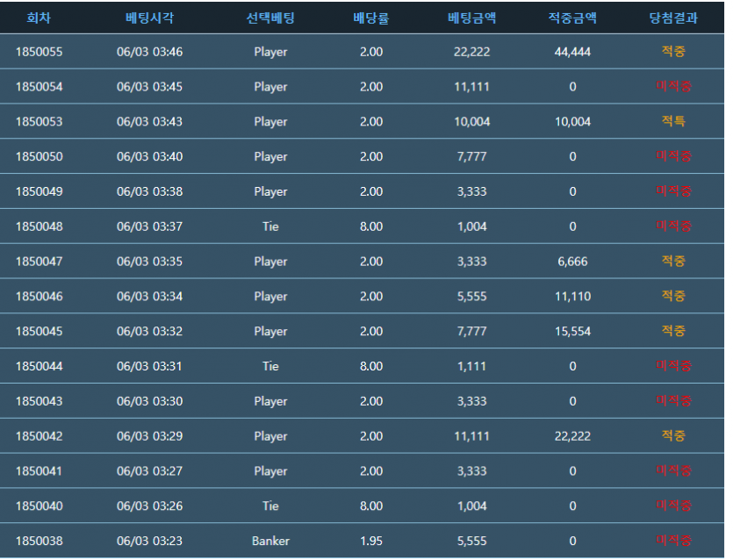
Task: Click the 회차 column header
Action: coord(39,18)
